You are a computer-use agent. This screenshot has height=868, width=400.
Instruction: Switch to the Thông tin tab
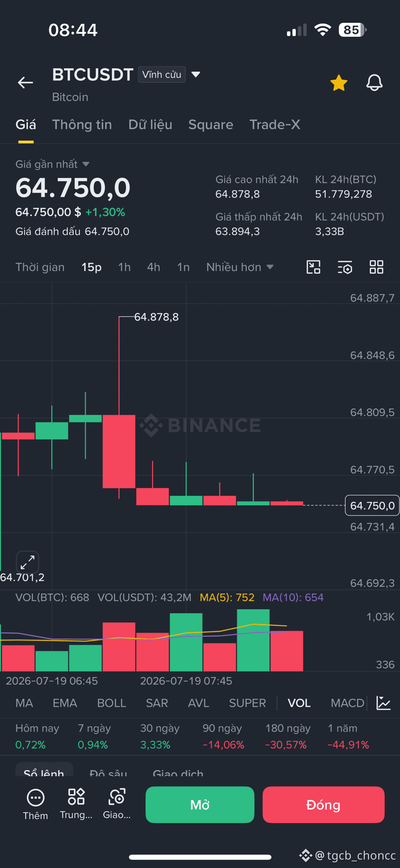(82, 125)
